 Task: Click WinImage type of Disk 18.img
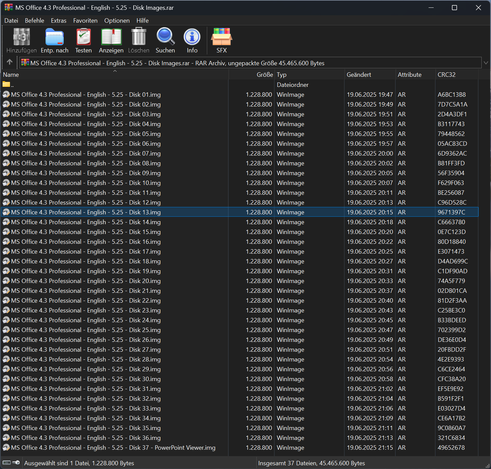coord(290,261)
